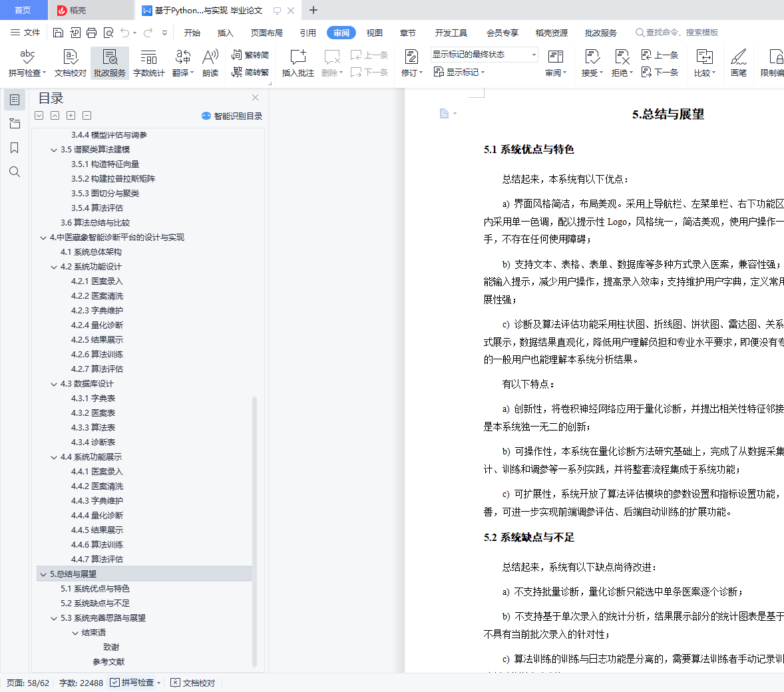Go to next change with 下一条 beside 拒绝
Viewport: 784px width, 692px height.
click(660, 73)
